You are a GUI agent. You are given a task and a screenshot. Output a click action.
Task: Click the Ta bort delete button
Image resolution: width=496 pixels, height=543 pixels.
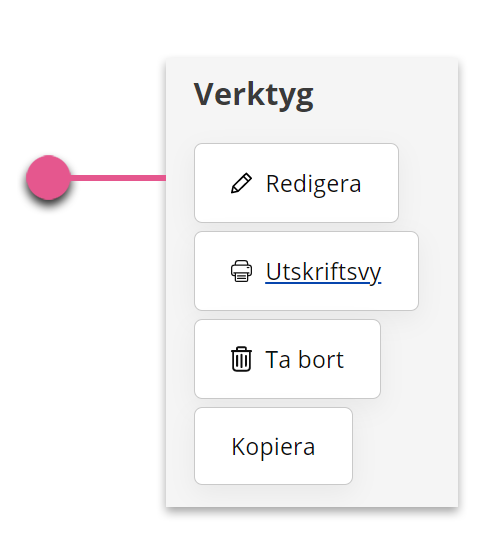point(287,359)
